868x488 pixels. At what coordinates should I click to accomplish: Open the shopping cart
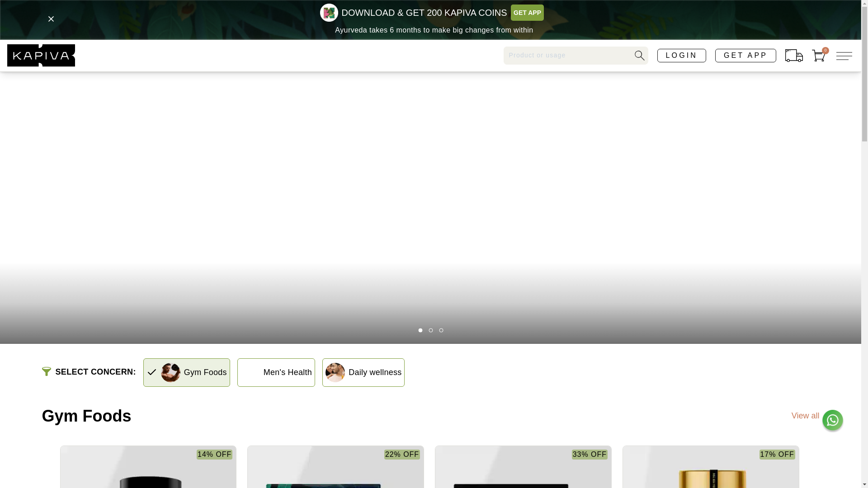(x=819, y=55)
